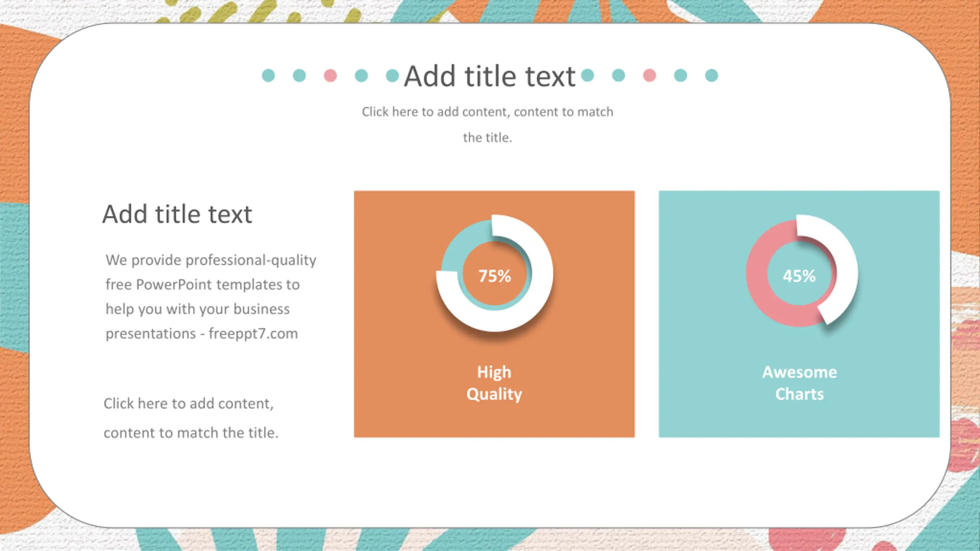The width and height of the screenshot is (980, 551).
Task: Click the main 'Add title text' heading
Action: coord(490,76)
